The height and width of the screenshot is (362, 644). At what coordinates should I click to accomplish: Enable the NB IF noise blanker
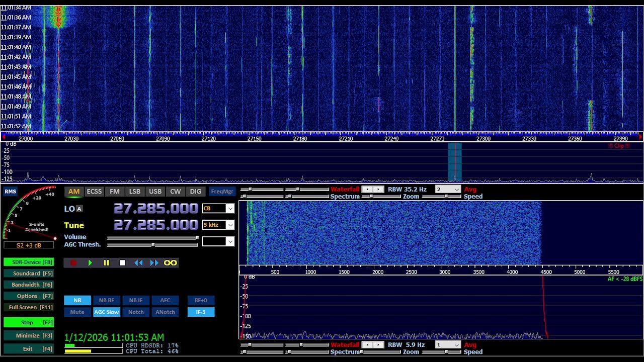pos(136,300)
